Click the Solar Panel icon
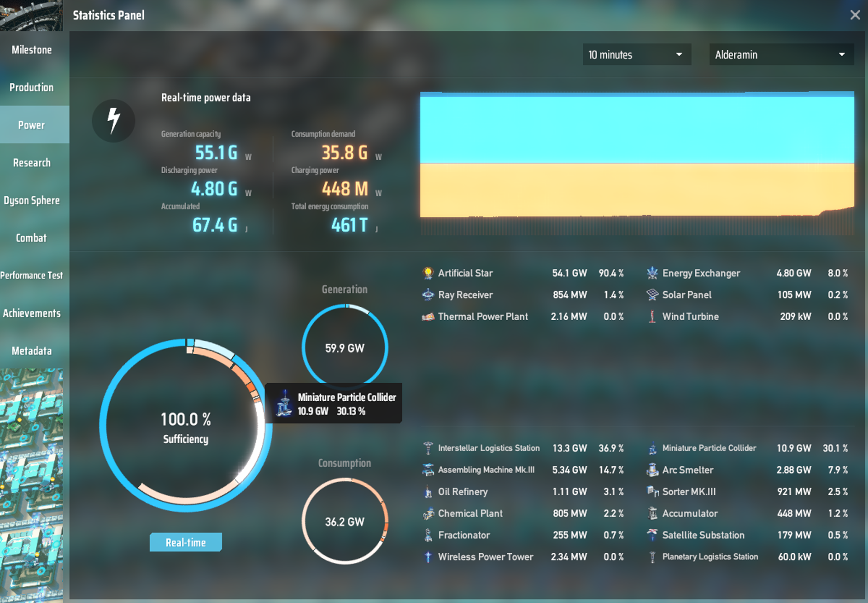This screenshot has height=603, width=868. (x=652, y=295)
